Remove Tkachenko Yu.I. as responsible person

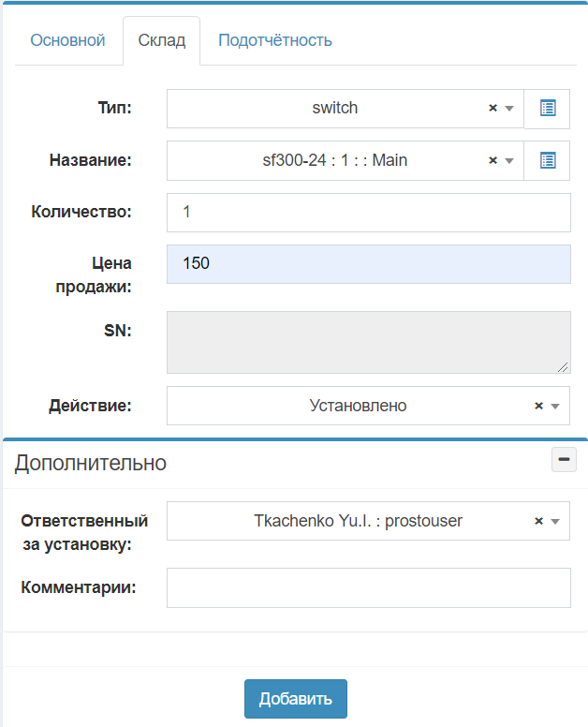coord(538,521)
